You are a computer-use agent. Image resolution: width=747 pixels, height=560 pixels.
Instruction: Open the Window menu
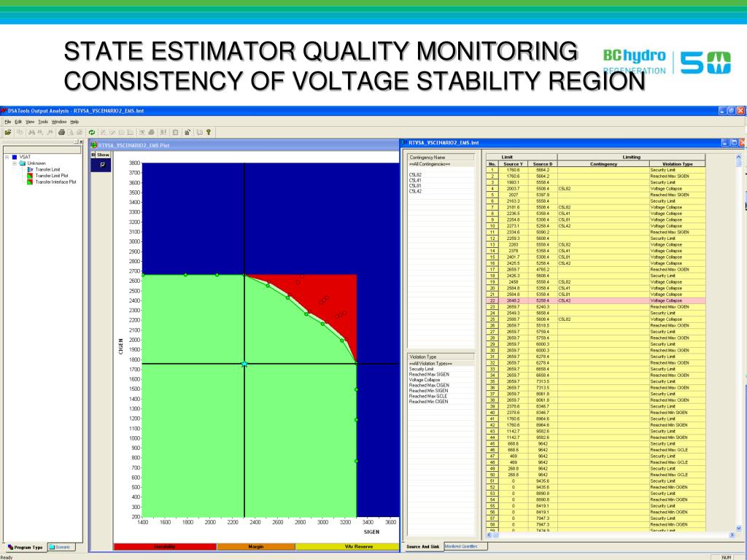(59, 122)
